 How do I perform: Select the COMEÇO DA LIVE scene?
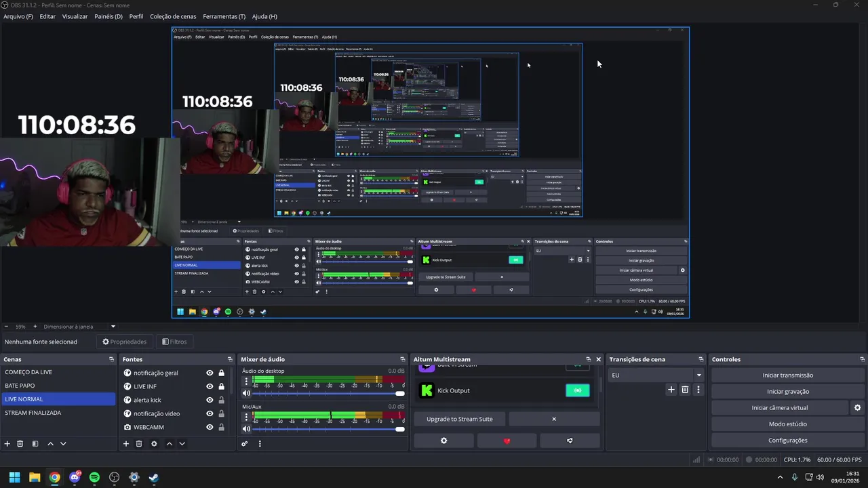click(x=58, y=372)
